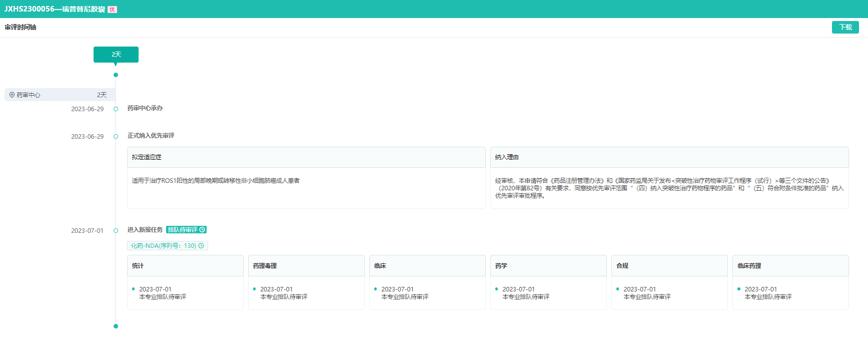
Task: Click the bottom teal timeline end dot
Action: click(116, 326)
